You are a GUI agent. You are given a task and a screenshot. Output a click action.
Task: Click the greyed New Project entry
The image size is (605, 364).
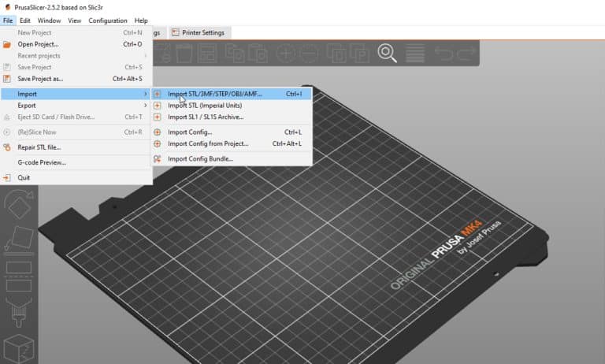pos(76,33)
